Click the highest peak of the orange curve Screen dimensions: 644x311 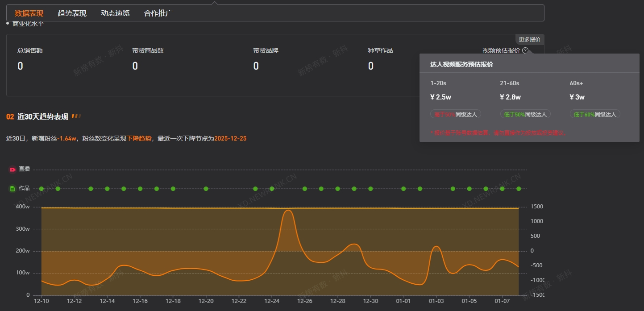[x=288, y=210]
